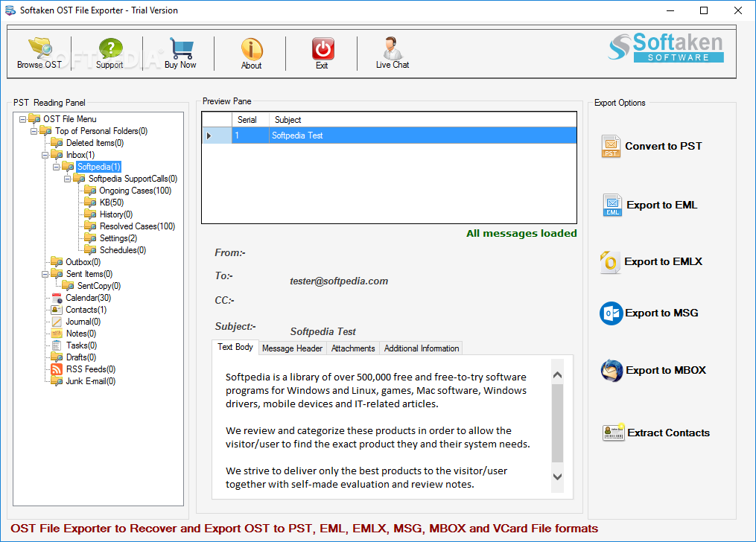Screen dimensions: 756x542
Task: Click the Subject column header
Action: (x=423, y=119)
